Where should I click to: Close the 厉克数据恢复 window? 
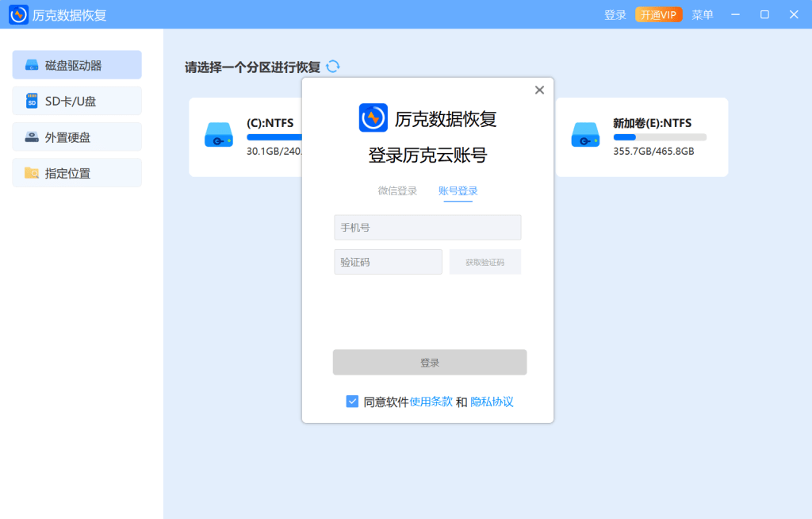coord(794,14)
